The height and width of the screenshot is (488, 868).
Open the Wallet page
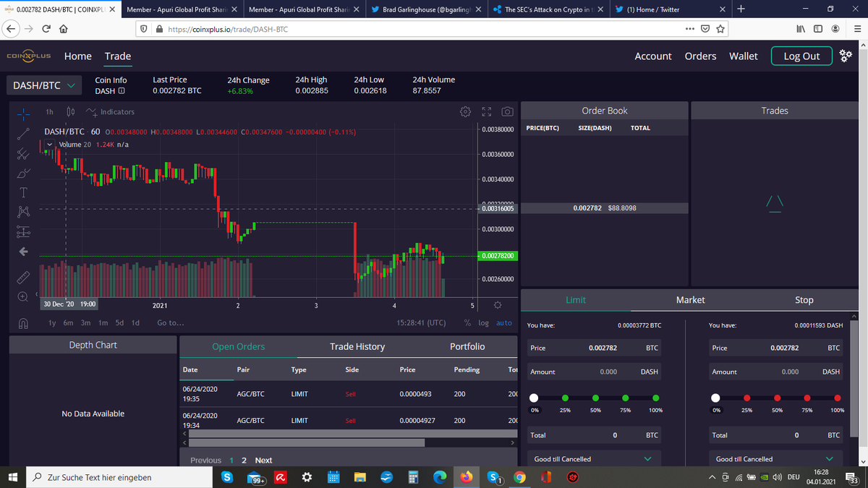coord(744,56)
